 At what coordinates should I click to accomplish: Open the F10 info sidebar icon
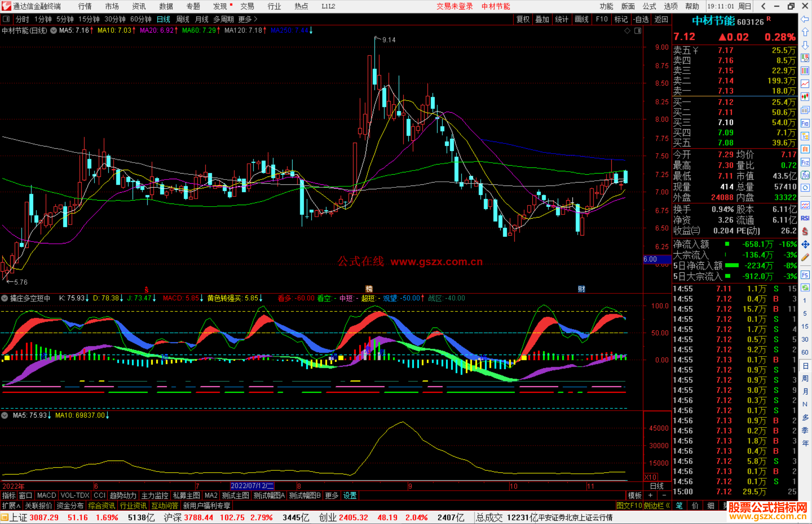tap(805, 123)
